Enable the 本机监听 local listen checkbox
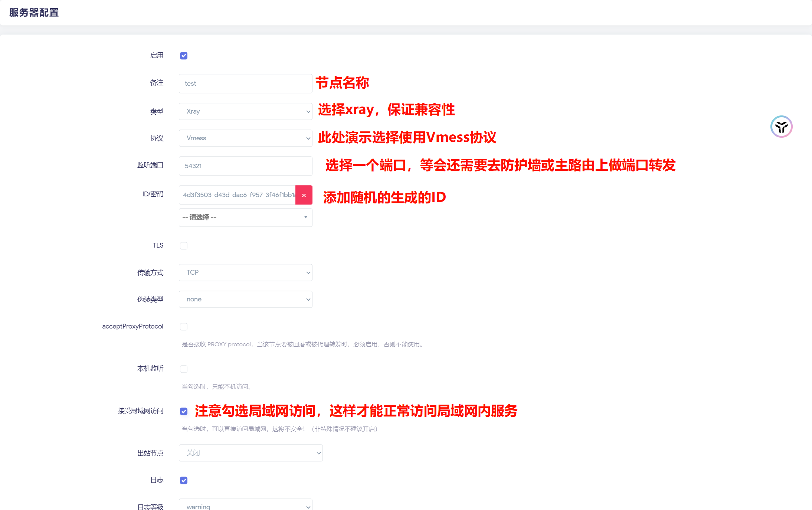 (184, 369)
